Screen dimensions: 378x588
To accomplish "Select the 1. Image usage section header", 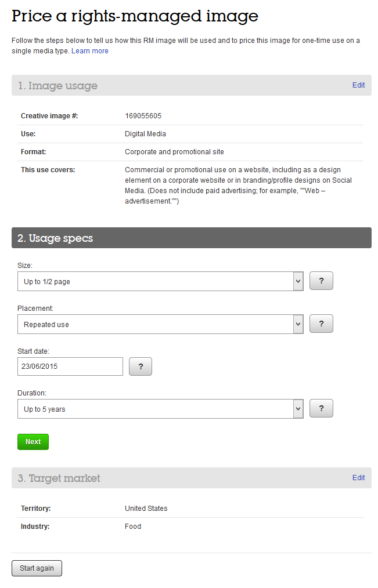I will point(57,86).
